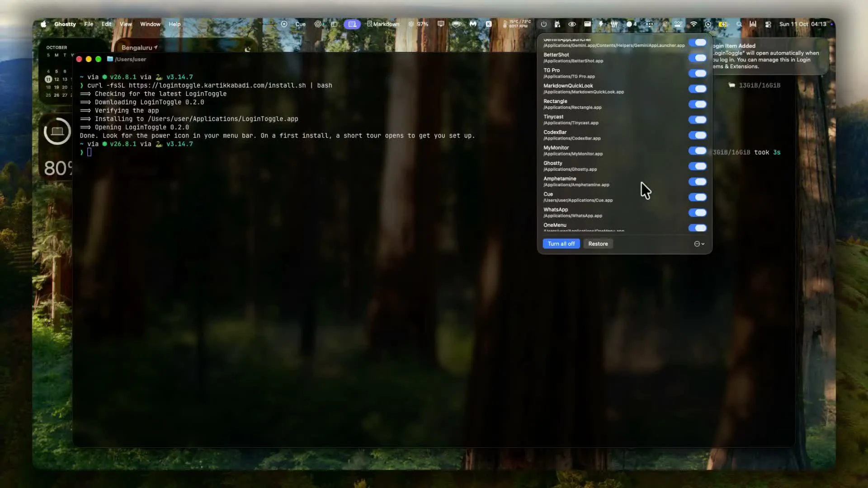Open the LoginToggle power icon in menu bar
The width and height of the screenshot is (868, 488).
point(543,24)
